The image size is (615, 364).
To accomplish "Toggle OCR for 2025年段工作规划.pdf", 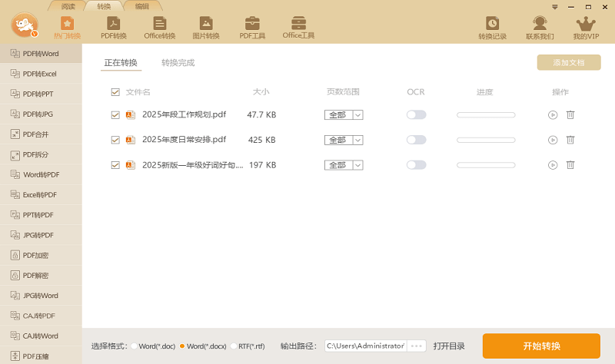I will pos(416,115).
